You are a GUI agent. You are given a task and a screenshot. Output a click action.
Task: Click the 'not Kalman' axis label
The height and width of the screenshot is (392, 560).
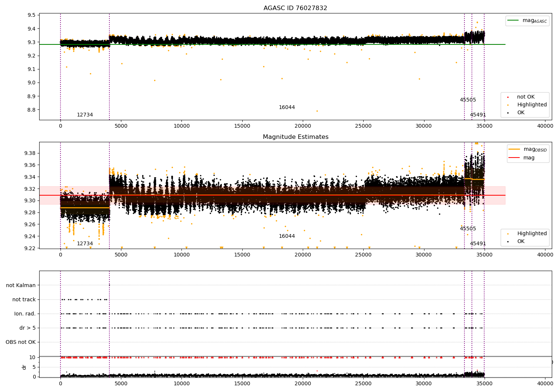coord(21,286)
